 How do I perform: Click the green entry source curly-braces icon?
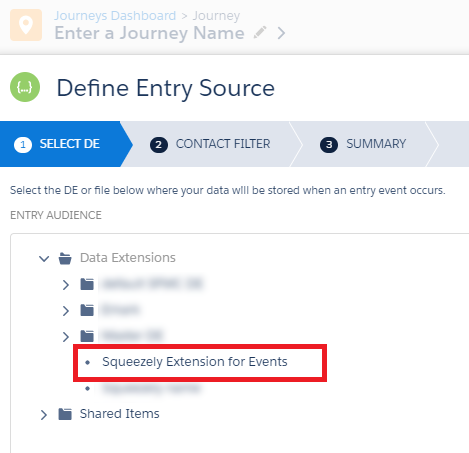(x=25, y=87)
